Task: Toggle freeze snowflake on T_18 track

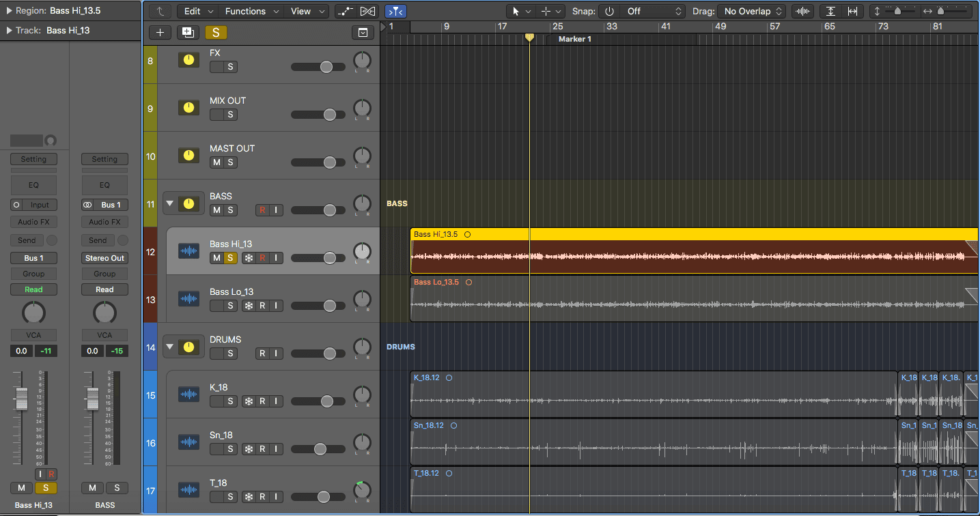Action: coord(249,497)
